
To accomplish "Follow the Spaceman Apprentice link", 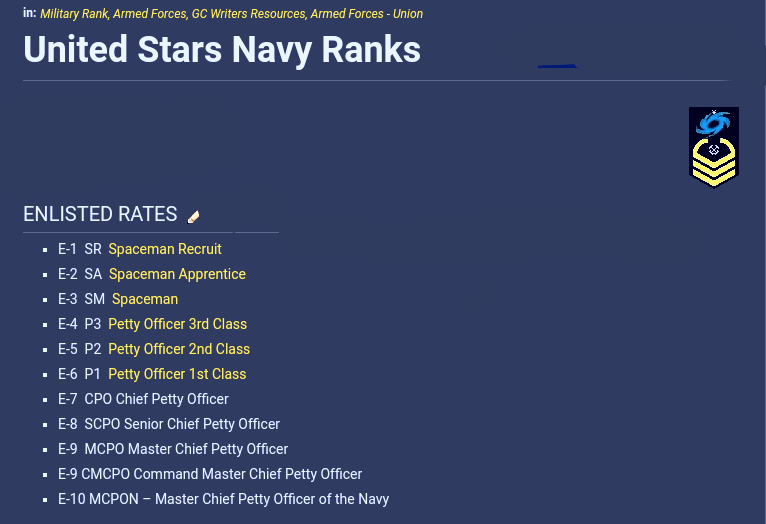I will [x=177, y=274].
